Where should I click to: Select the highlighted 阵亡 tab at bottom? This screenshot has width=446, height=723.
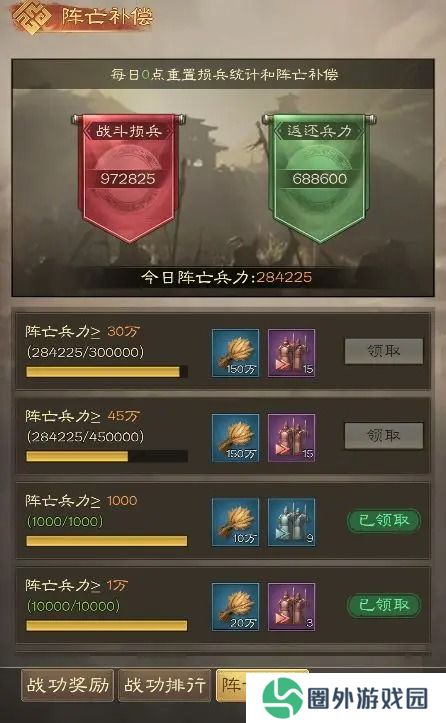(x=231, y=685)
